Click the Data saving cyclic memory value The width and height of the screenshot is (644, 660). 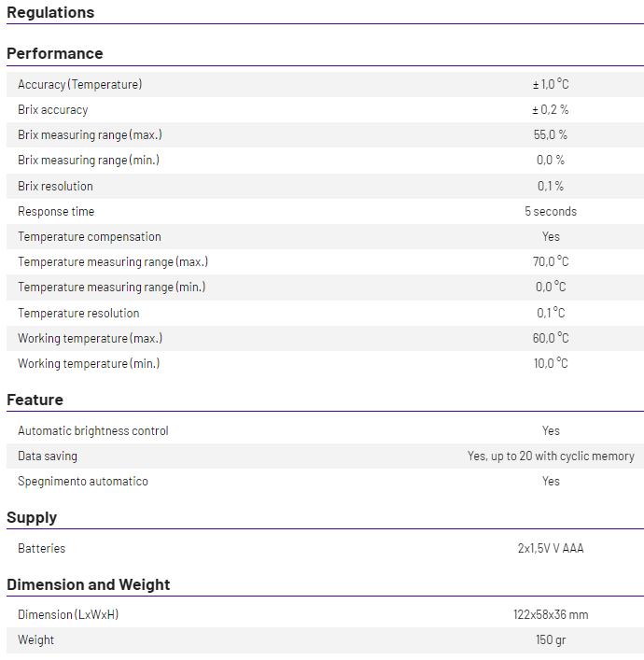(551, 456)
